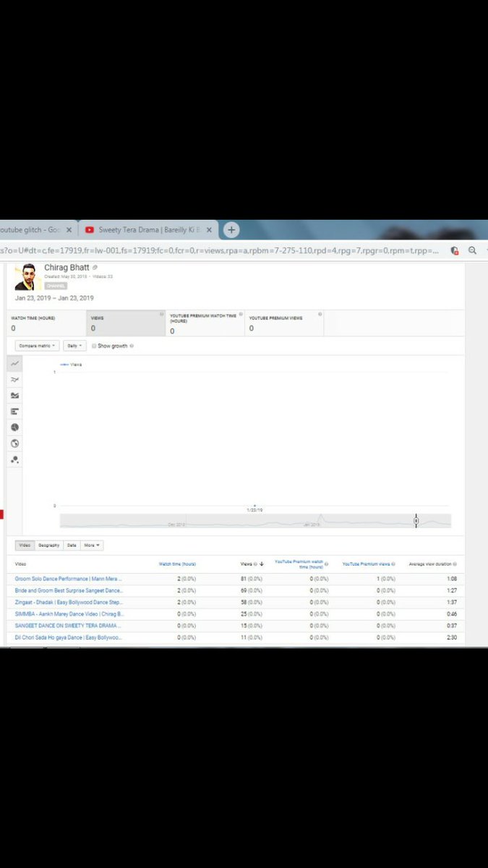The width and height of the screenshot is (488, 868).
Task: Click the browser address bar URL
Action: (x=221, y=250)
